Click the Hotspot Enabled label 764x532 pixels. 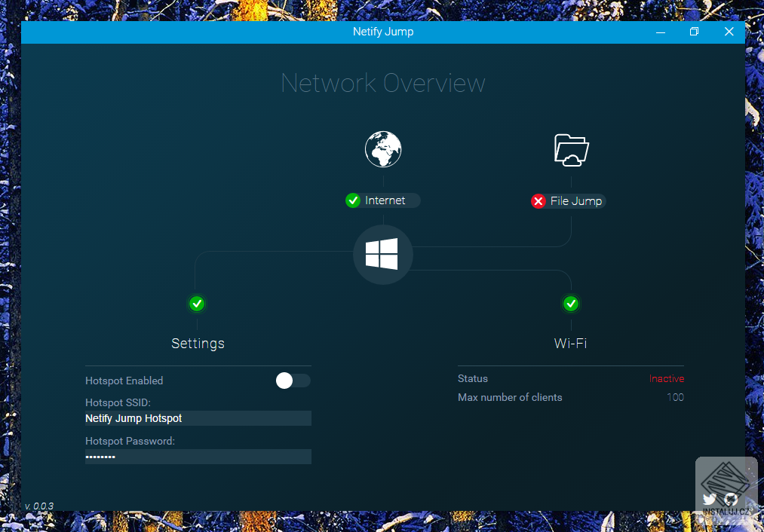124,381
